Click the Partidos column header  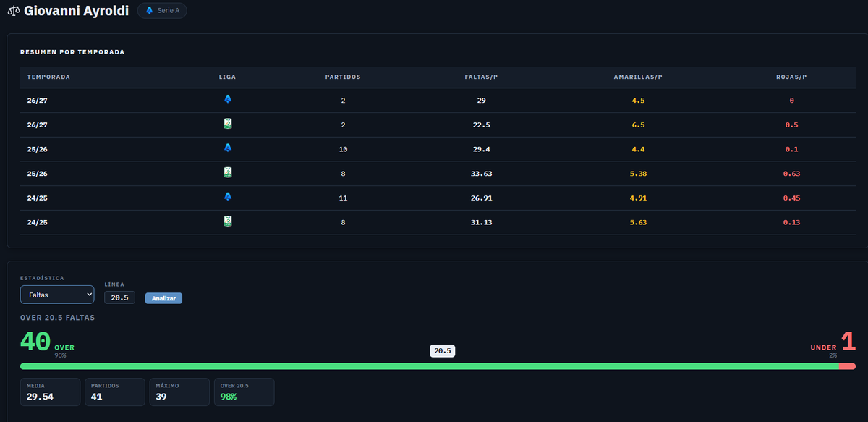point(343,77)
